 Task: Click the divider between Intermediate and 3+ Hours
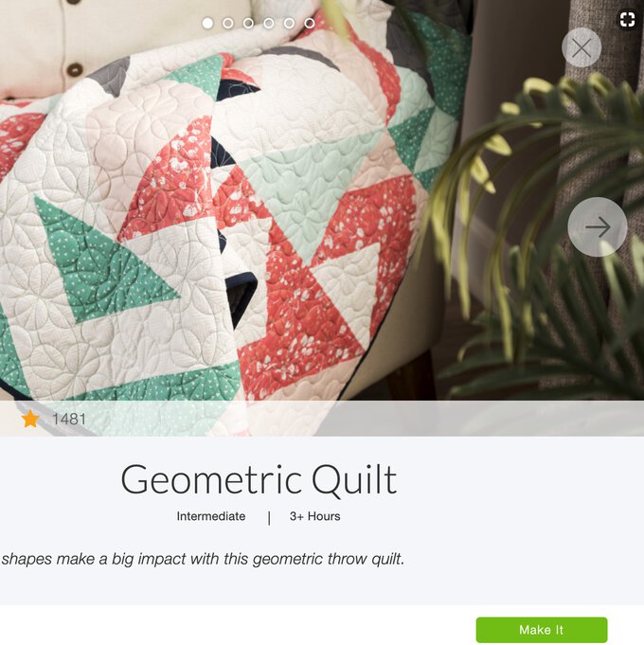pos(269,518)
